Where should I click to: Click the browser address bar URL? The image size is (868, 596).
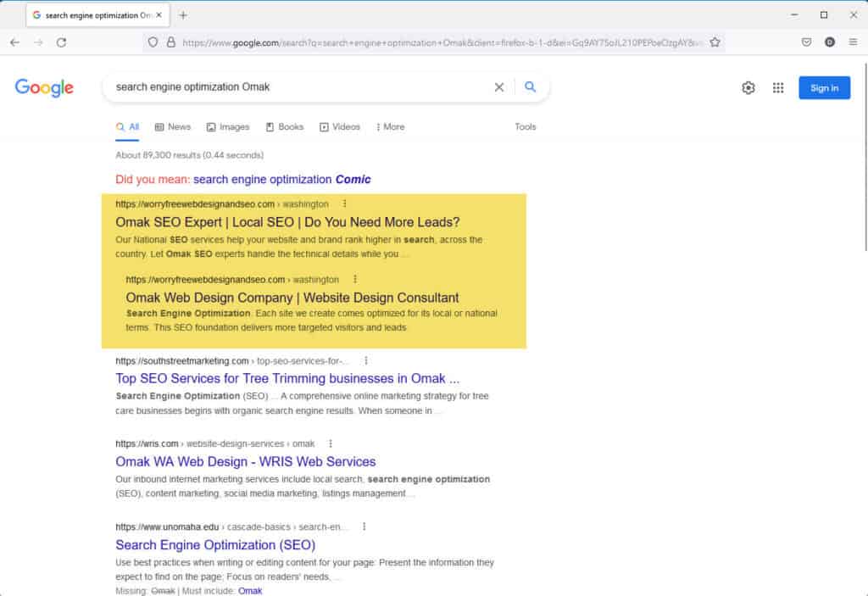click(x=441, y=42)
